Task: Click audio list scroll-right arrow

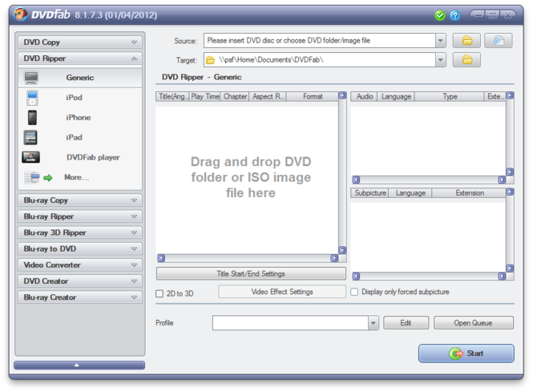Action: pyautogui.click(x=502, y=180)
